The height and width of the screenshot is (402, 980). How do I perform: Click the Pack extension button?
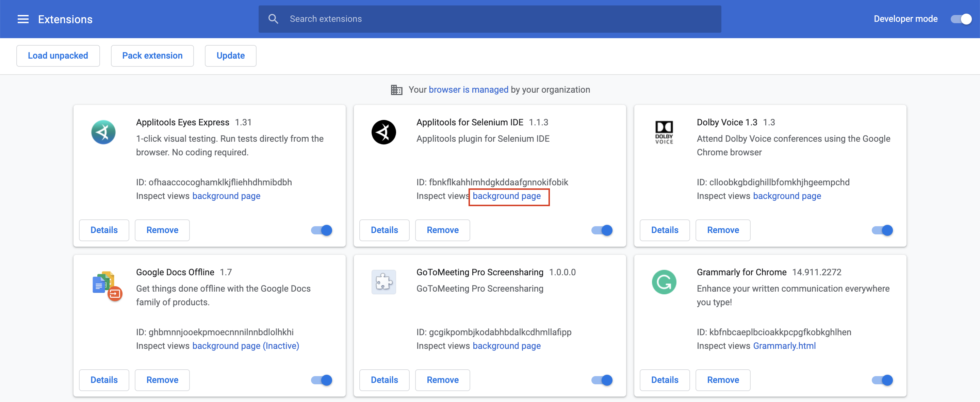pyautogui.click(x=152, y=56)
